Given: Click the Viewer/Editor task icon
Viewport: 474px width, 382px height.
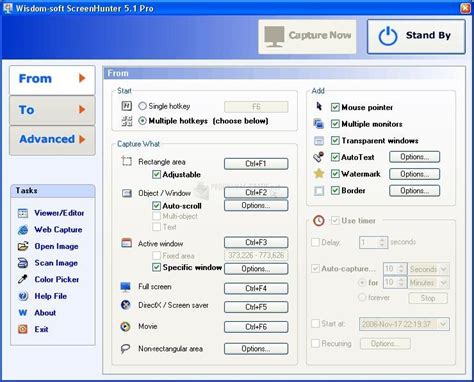Looking at the screenshot, I should pyautogui.click(x=23, y=213).
